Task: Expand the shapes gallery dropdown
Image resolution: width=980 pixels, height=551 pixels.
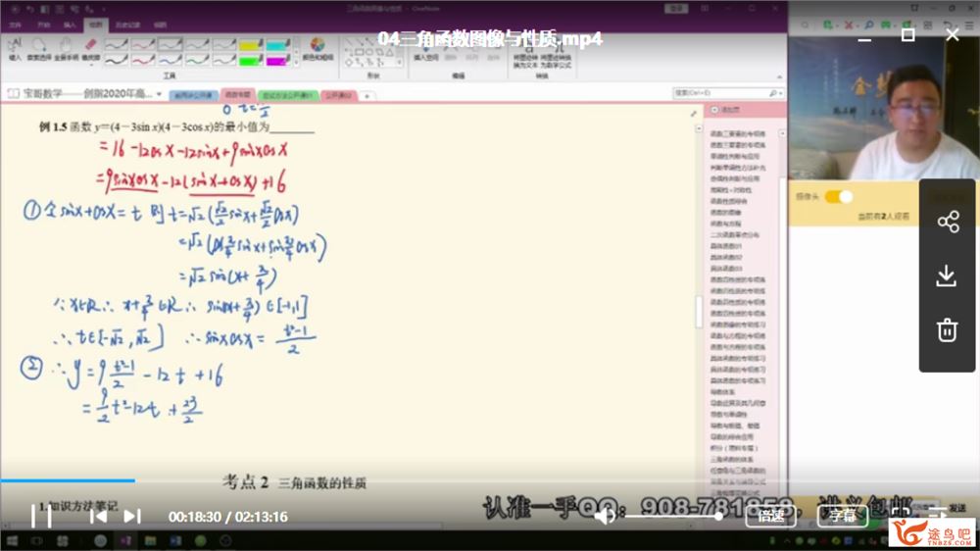Action: point(400,63)
